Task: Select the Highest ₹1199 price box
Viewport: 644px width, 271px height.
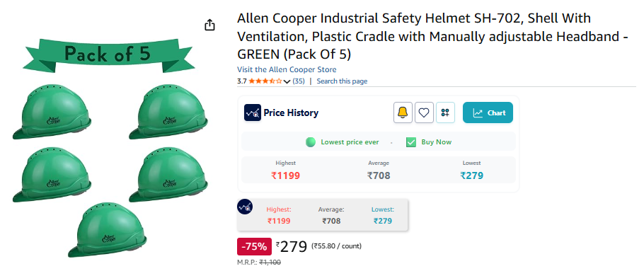Action: click(285, 170)
